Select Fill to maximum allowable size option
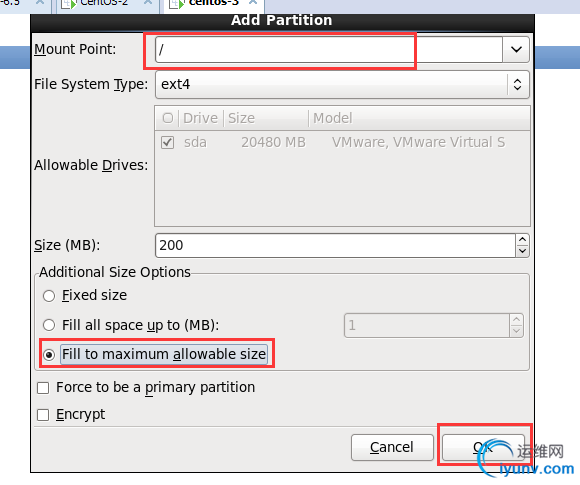The height and width of the screenshot is (485, 580). pyautogui.click(x=49, y=355)
